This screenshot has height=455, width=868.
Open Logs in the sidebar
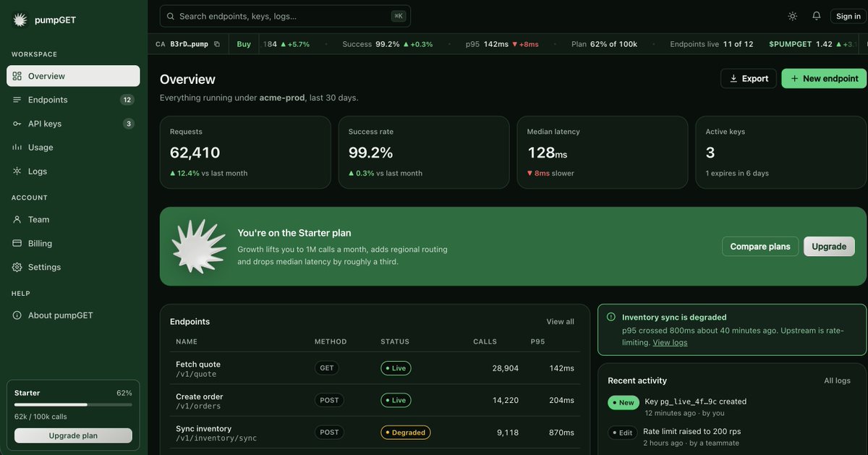[x=73, y=171]
